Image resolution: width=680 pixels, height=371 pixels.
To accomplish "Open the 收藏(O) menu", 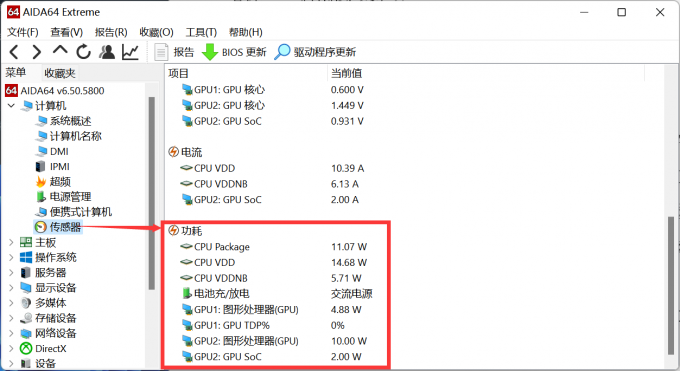I will point(156,32).
